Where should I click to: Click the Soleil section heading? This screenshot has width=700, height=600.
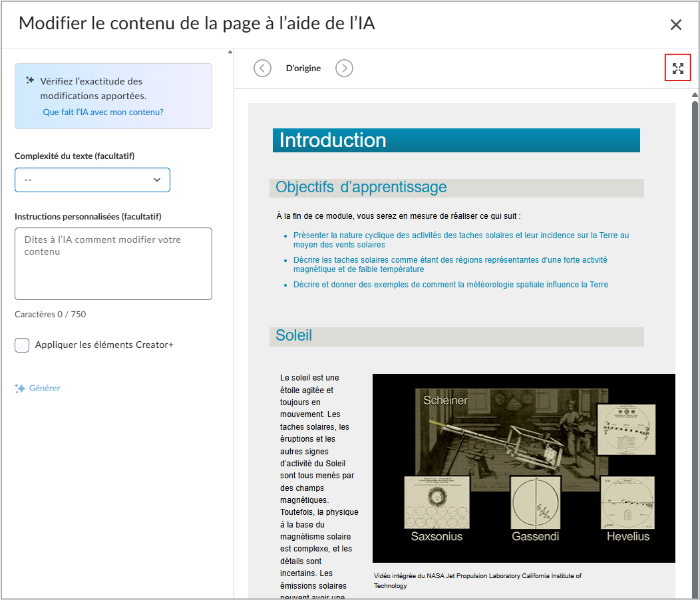coord(456,336)
